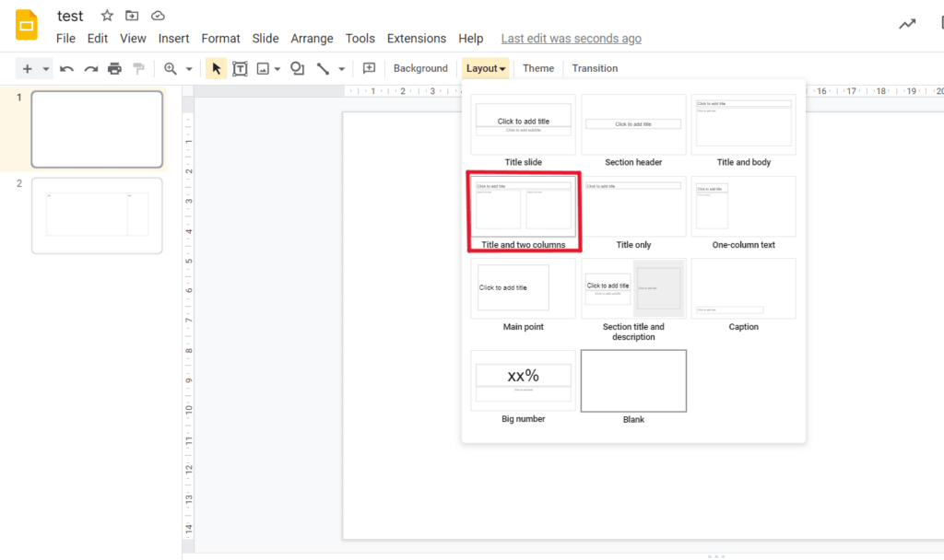944x560 pixels.
Task: Star the test presentation
Action: click(107, 16)
